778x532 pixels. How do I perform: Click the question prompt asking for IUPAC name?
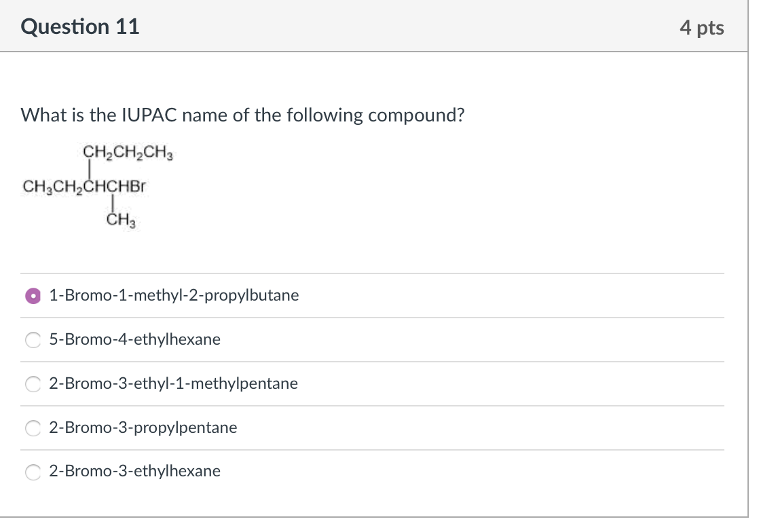point(242,115)
